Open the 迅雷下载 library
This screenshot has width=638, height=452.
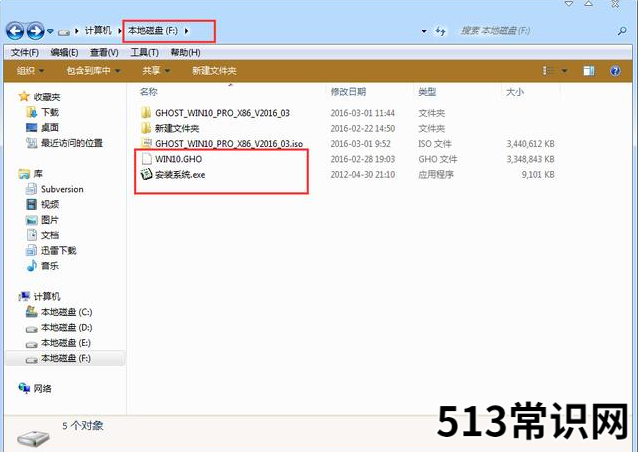58,250
